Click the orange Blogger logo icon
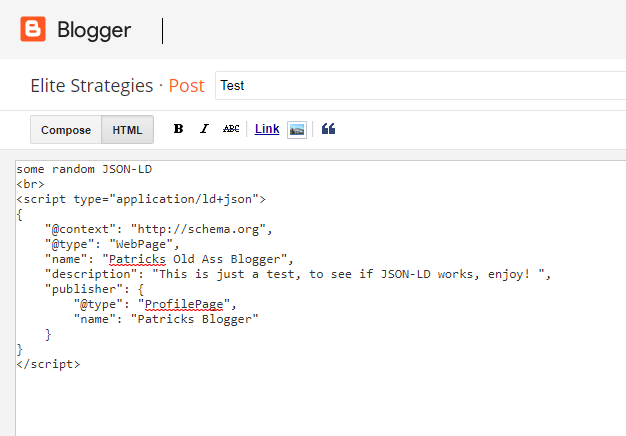The width and height of the screenshot is (626, 436). 33,29
